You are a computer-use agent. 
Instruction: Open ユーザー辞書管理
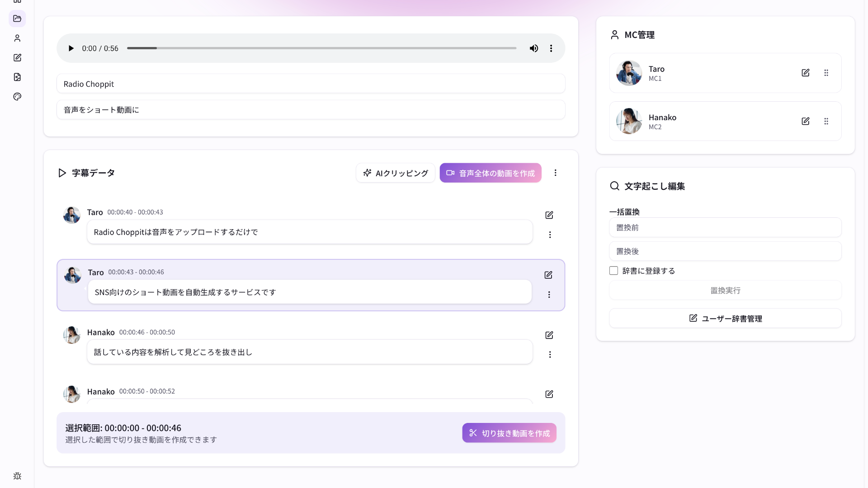pyautogui.click(x=725, y=319)
